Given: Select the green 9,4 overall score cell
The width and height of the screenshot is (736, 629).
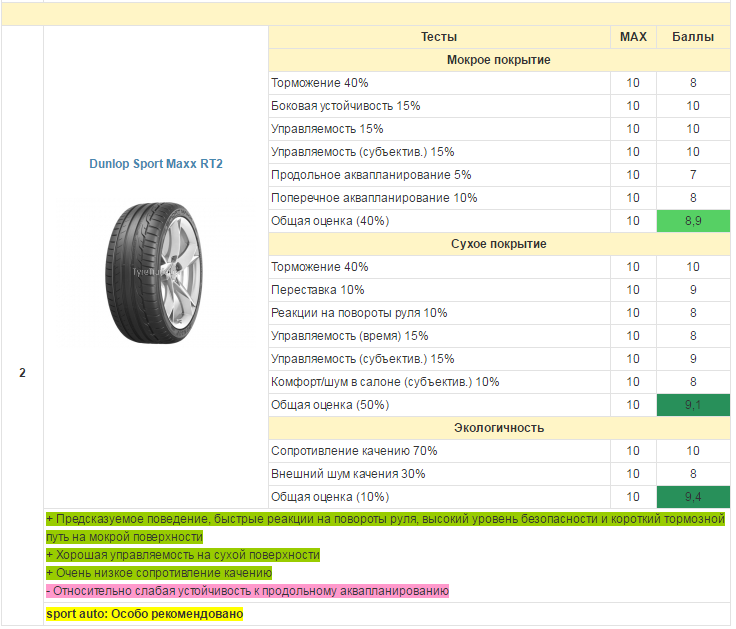Looking at the screenshot, I should (692, 497).
